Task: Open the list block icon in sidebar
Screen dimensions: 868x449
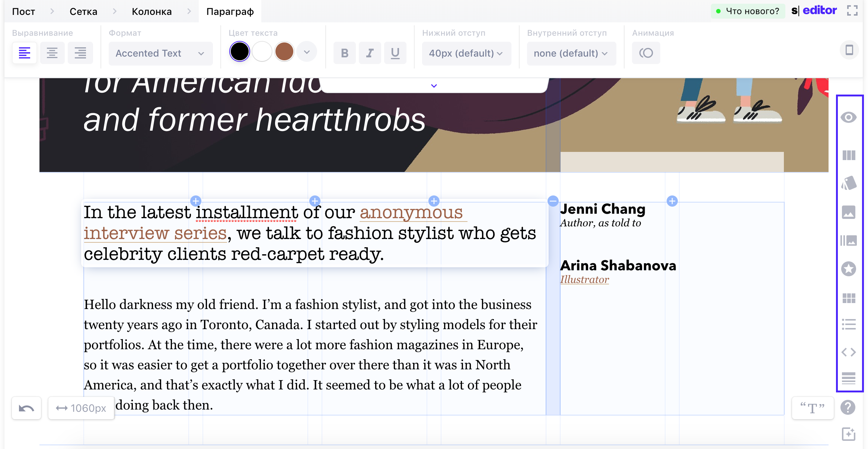Action: coord(849,325)
